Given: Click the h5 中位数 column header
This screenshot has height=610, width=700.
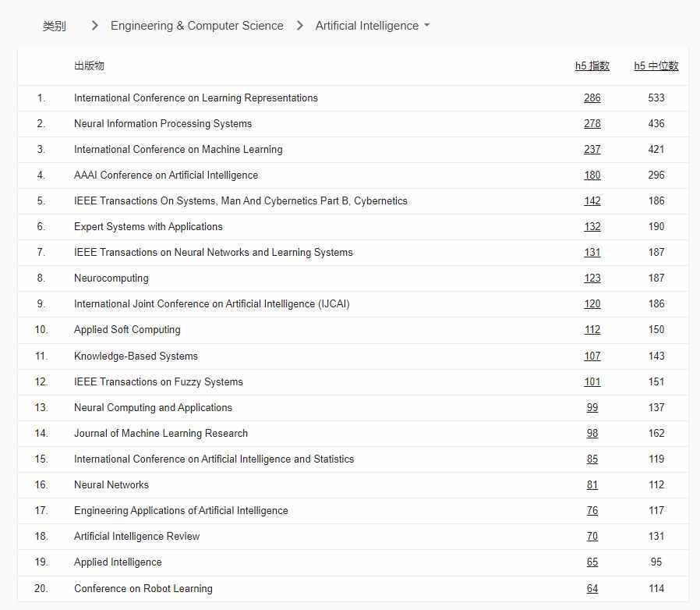Looking at the screenshot, I should (x=656, y=66).
